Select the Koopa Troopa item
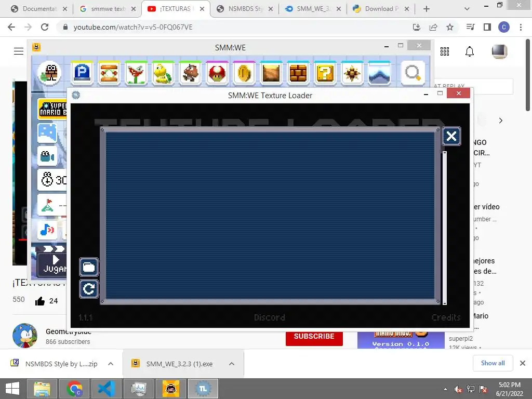Image resolution: width=532 pixels, height=399 pixels. 163,73
